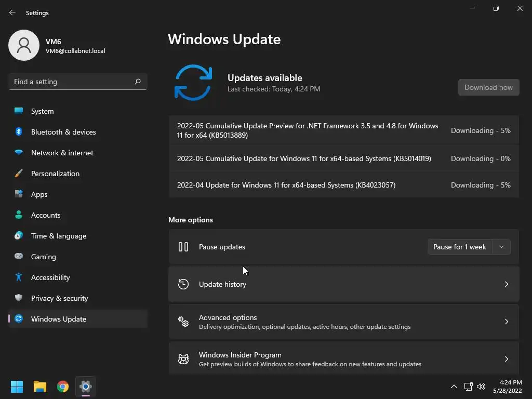Click Pause for 1 week button

(x=460, y=247)
